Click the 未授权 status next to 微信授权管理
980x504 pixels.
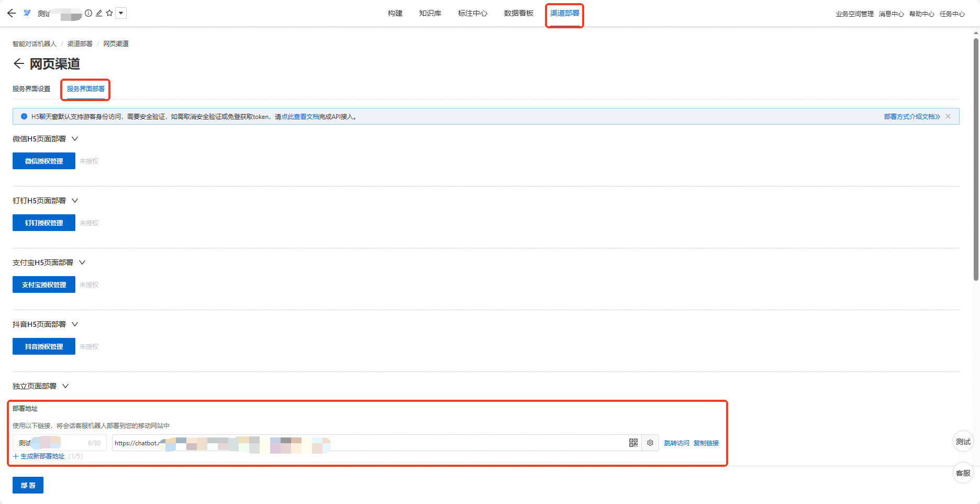click(x=89, y=161)
